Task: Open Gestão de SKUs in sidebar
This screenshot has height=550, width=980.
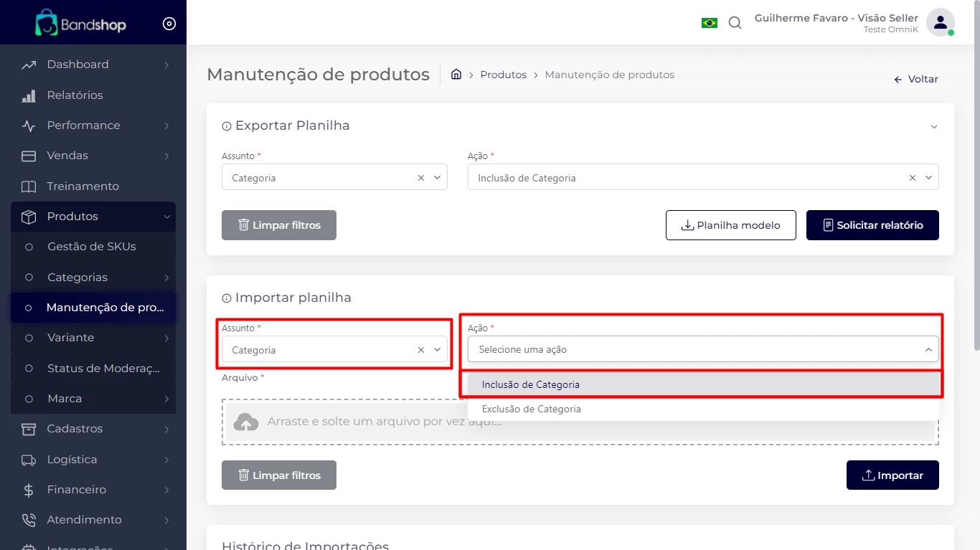Action: click(x=91, y=247)
